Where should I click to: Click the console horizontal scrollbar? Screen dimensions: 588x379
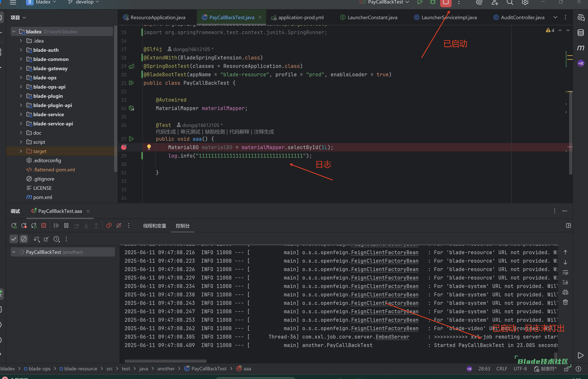[166, 361]
